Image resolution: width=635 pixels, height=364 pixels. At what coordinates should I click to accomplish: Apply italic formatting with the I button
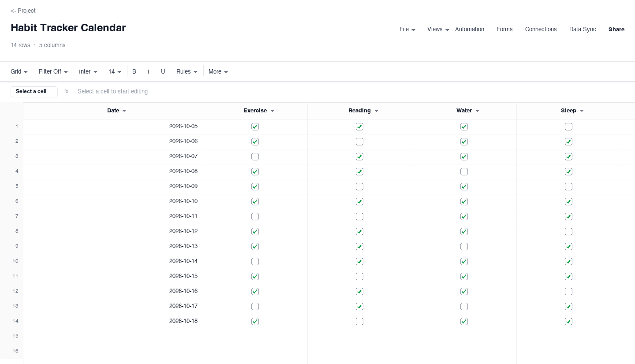click(x=149, y=71)
